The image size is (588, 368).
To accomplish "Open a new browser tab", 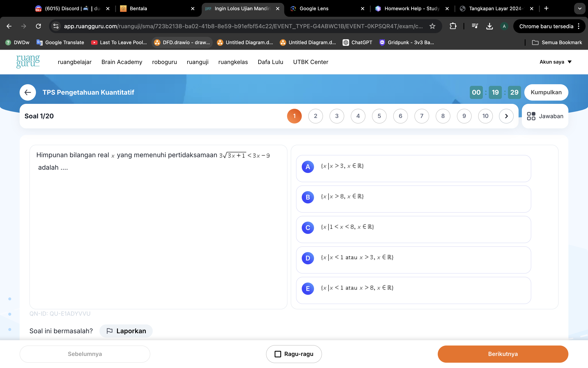I will (546, 9).
